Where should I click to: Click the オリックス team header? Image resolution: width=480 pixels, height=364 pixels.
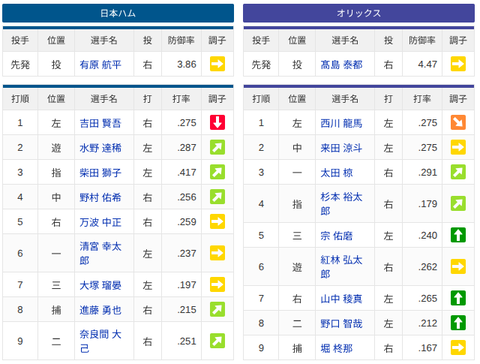coord(359,13)
